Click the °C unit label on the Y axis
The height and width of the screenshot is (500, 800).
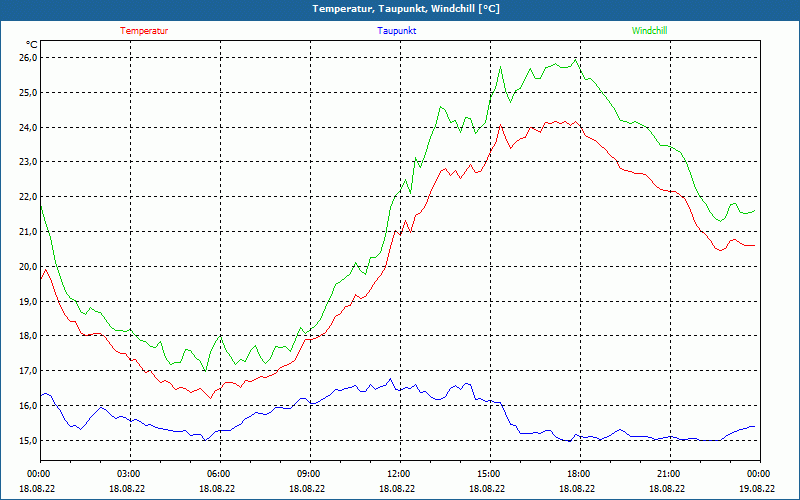click(32, 45)
